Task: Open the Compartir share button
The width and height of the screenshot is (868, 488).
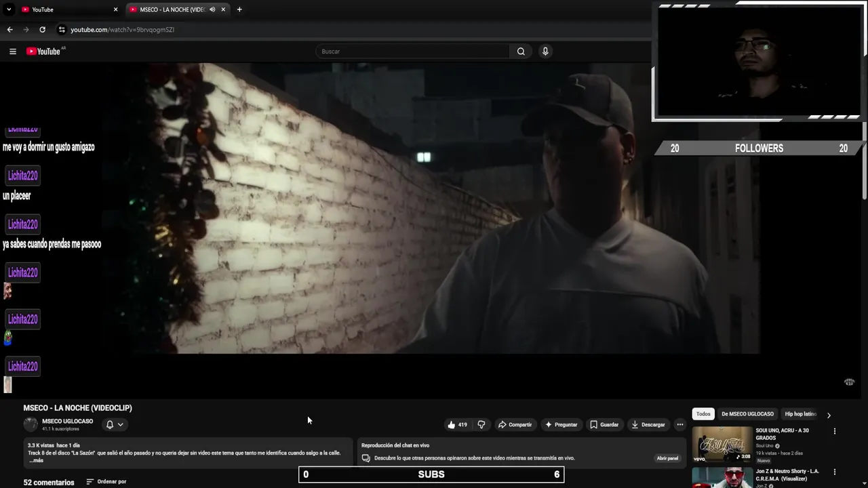Action: pyautogui.click(x=515, y=425)
